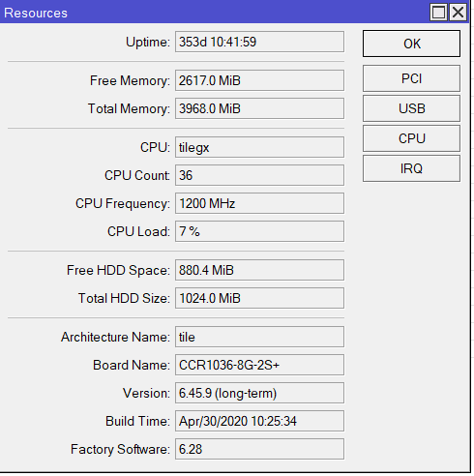
Task: Click the Total Memory: label
Action: click(129, 108)
